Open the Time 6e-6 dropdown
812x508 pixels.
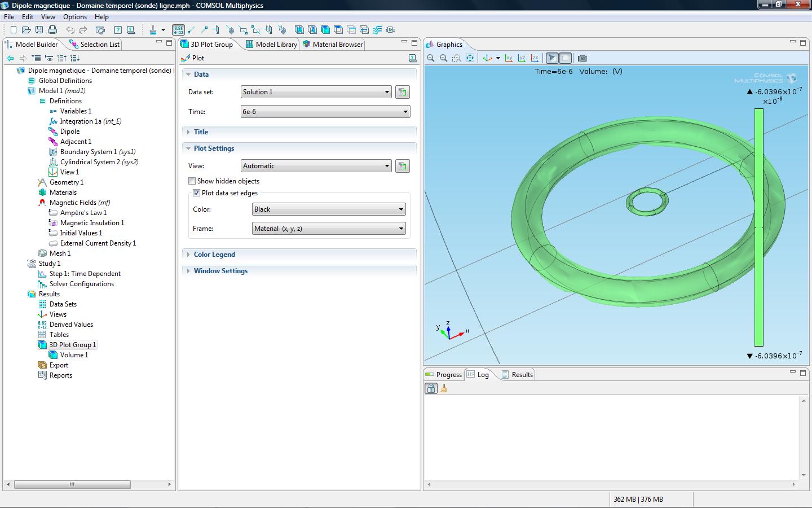pos(325,112)
